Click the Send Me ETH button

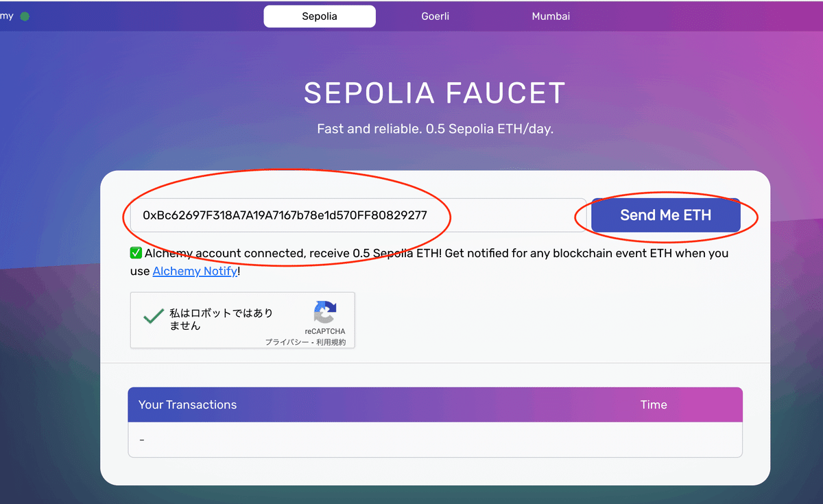point(665,215)
